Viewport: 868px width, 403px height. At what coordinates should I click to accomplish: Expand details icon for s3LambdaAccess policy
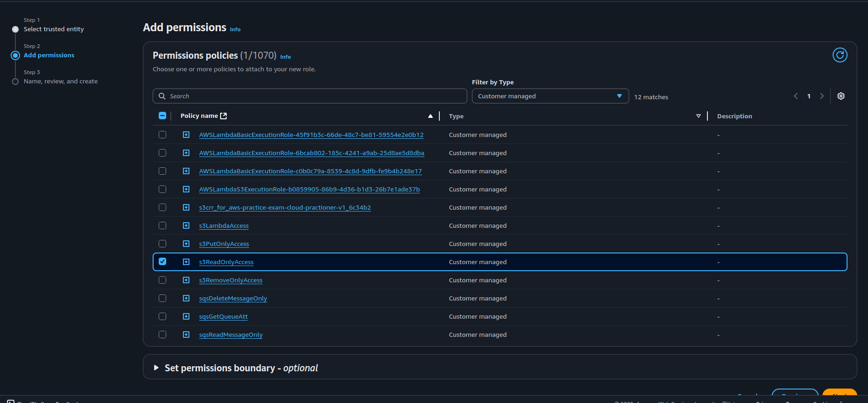click(x=186, y=225)
